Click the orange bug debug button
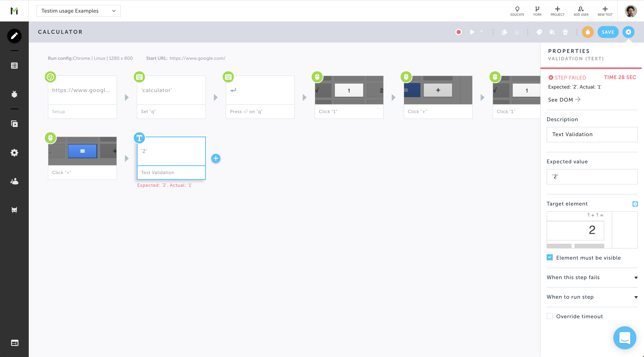 pyautogui.click(x=588, y=32)
